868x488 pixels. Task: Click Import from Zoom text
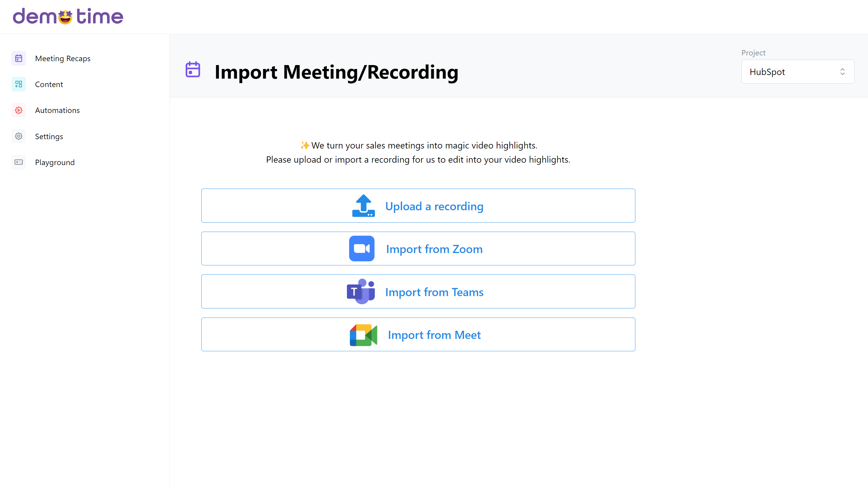[434, 249]
